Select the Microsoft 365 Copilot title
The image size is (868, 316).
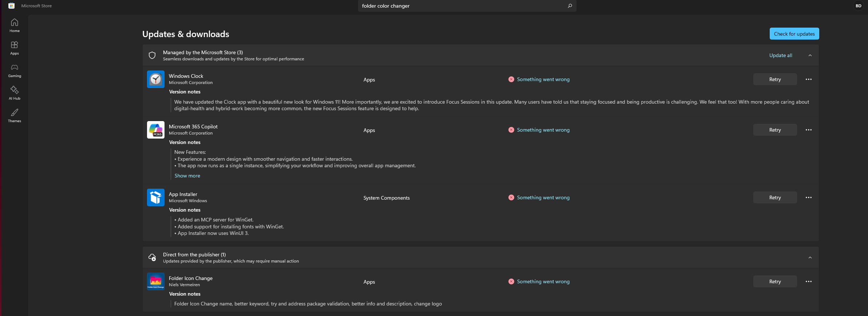pos(193,127)
